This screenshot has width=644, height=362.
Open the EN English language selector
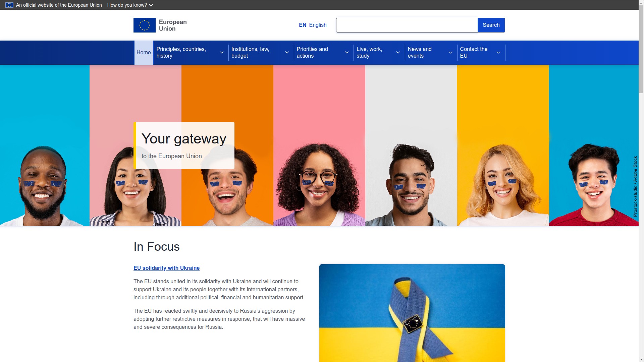[313, 25]
